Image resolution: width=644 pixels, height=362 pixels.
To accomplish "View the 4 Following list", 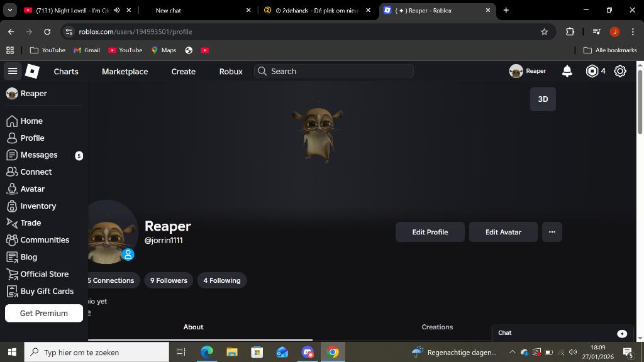I will click(x=222, y=280).
